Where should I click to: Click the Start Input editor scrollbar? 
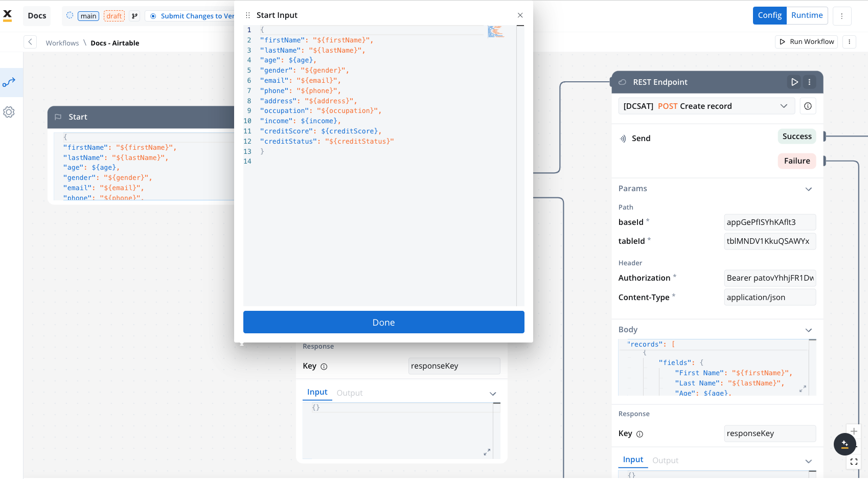click(x=520, y=166)
